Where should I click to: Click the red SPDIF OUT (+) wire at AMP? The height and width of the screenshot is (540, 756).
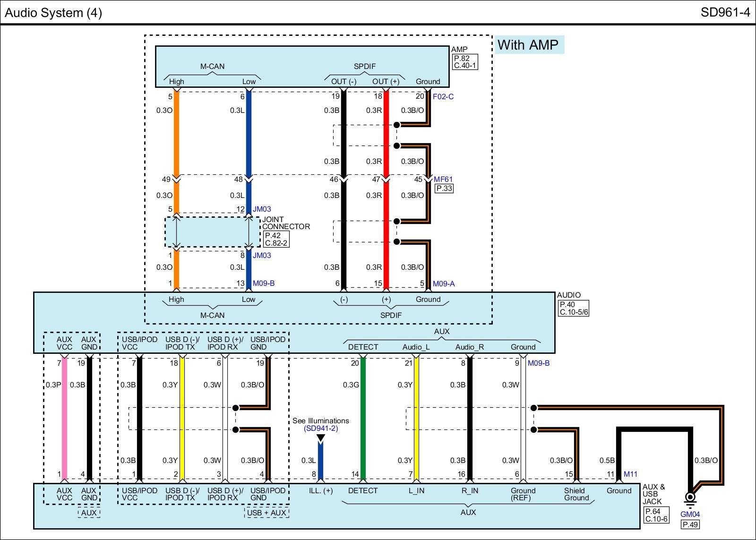pyautogui.click(x=386, y=132)
